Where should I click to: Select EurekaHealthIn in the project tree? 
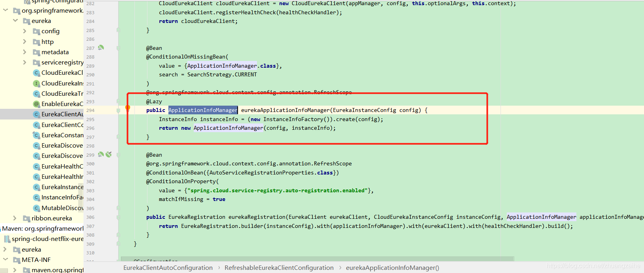[x=62, y=177]
